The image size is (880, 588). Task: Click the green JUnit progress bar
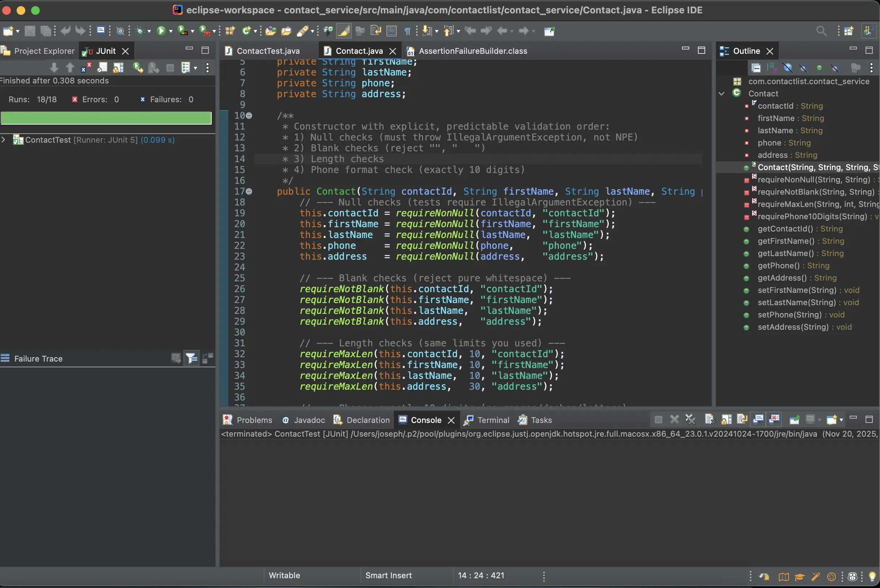coord(106,118)
